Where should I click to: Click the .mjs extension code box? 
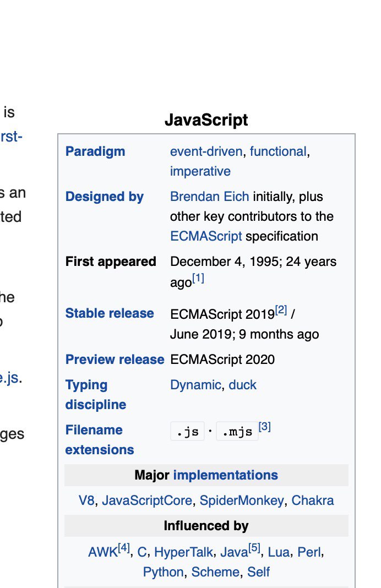237,431
